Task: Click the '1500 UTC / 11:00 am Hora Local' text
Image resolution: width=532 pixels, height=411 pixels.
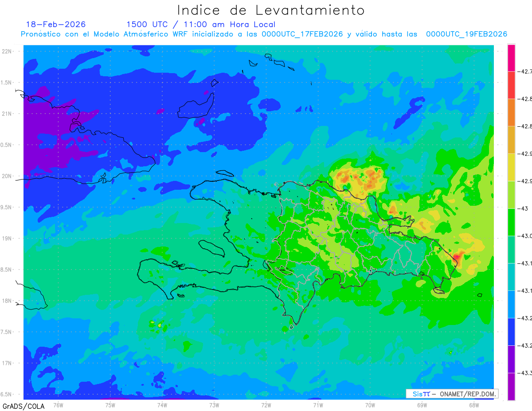Action: tap(201, 24)
